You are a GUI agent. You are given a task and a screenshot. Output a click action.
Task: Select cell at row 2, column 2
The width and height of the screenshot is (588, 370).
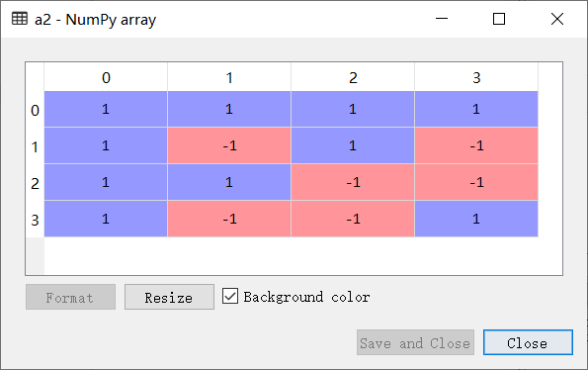click(353, 182)
